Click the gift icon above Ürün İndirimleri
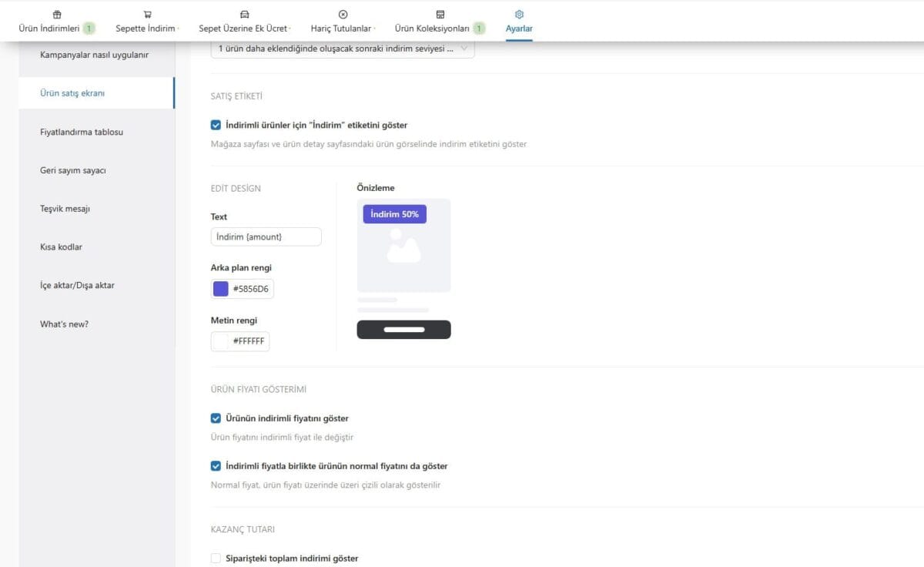 (x=57, y=15)
